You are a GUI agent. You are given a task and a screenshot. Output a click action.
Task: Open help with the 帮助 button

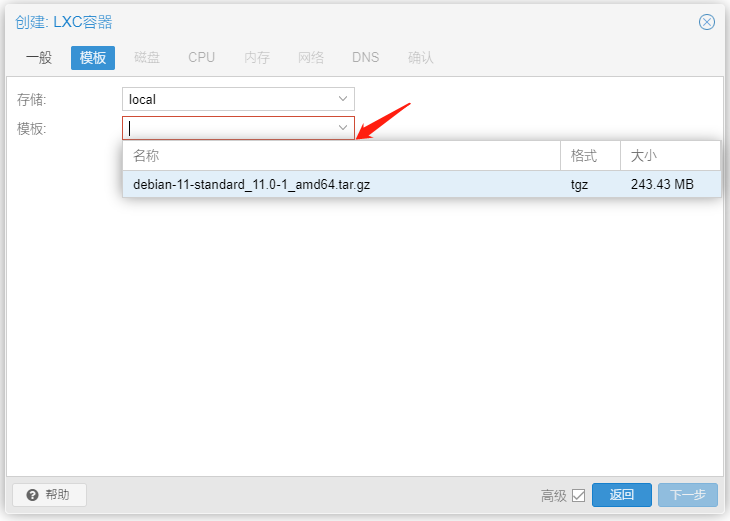tap(49, 495)
